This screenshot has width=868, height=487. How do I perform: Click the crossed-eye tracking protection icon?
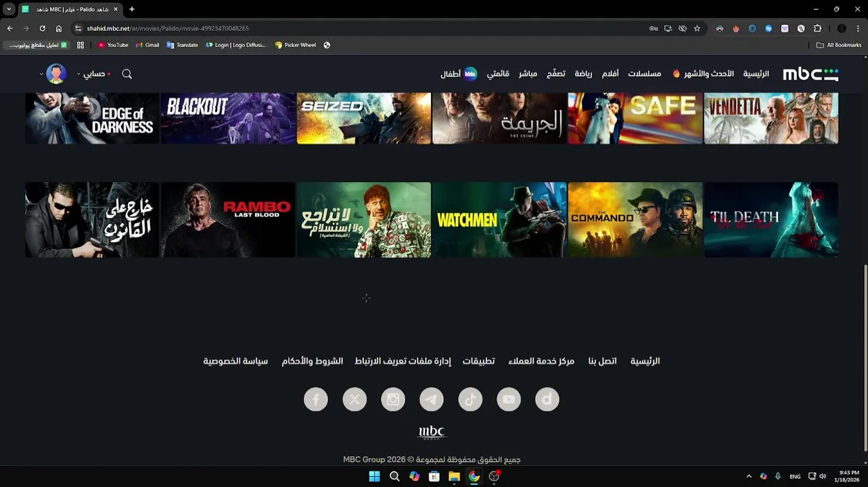[683, 28]
